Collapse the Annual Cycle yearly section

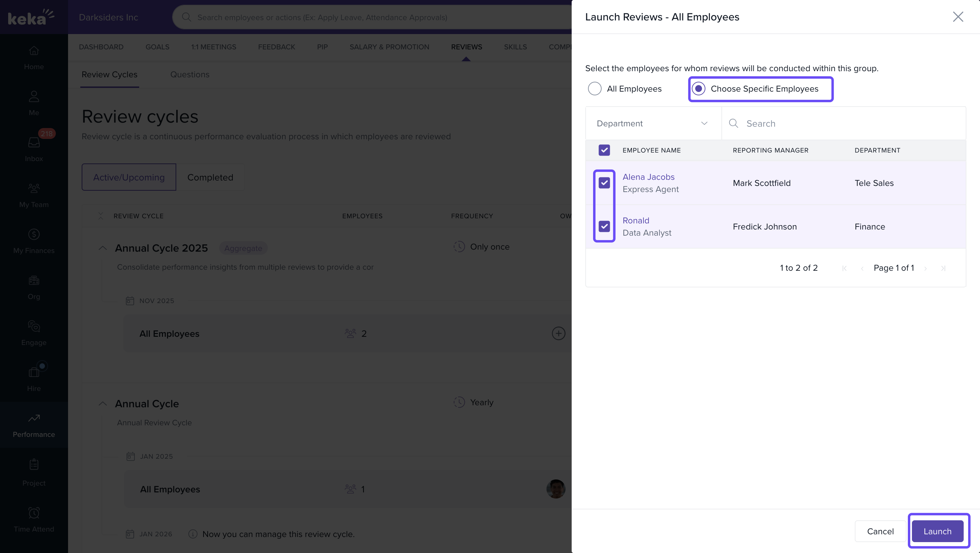point(103,404)
